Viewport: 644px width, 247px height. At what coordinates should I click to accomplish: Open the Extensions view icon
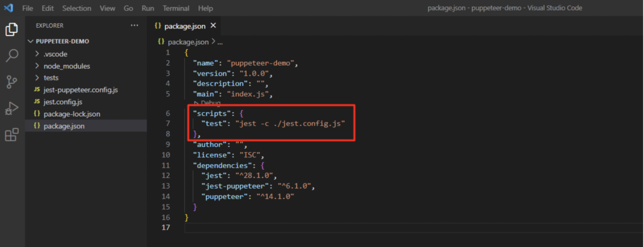[x=11, y=134]
